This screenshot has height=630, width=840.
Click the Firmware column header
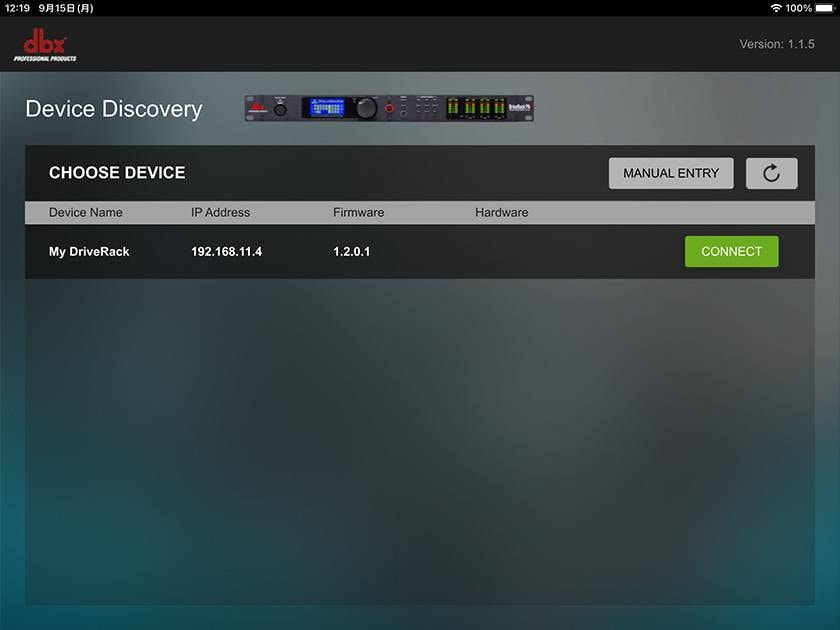358,212
